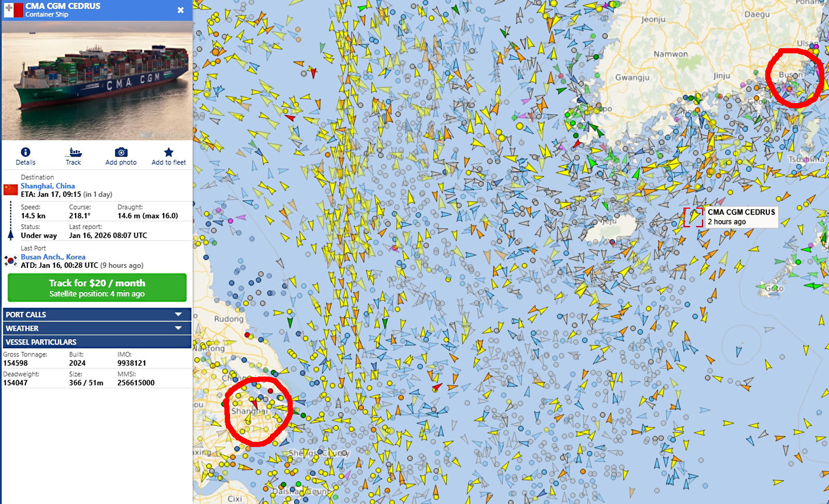
Task: Click the Korea flag icon by Last Port
Action: coord(11,261)
